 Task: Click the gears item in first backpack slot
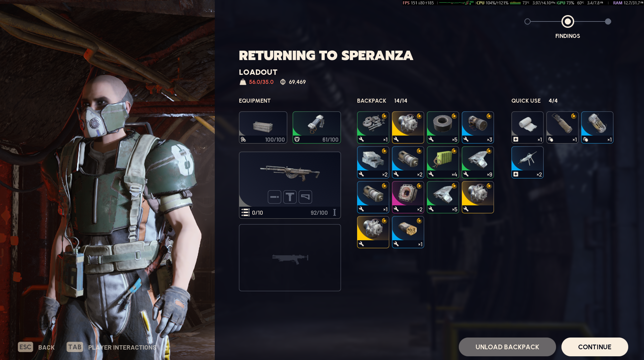pos(373,127)
